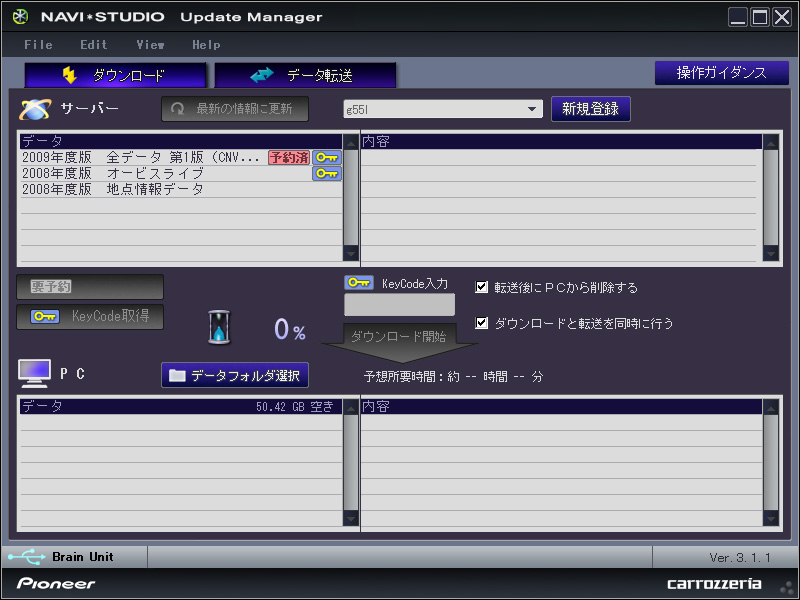Click the 予約済 badge in data list
The image size is (800, 600).
(288, 157)
